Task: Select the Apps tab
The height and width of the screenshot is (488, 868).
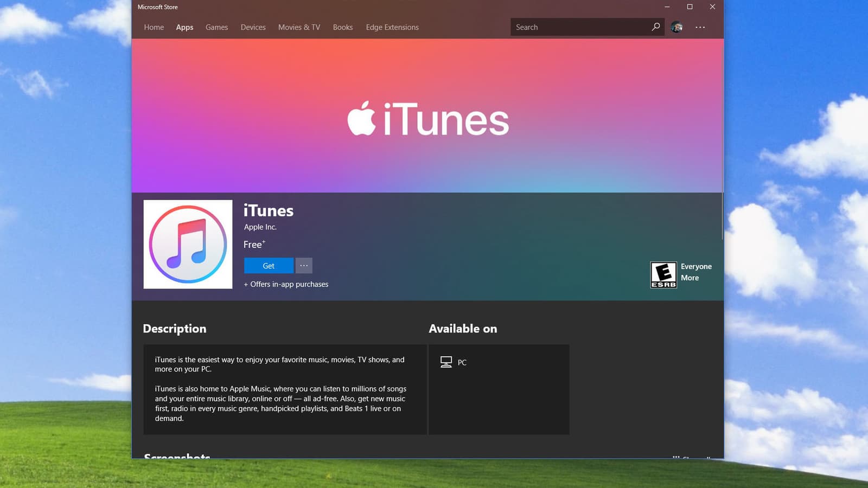Action: tap(184, 27)
